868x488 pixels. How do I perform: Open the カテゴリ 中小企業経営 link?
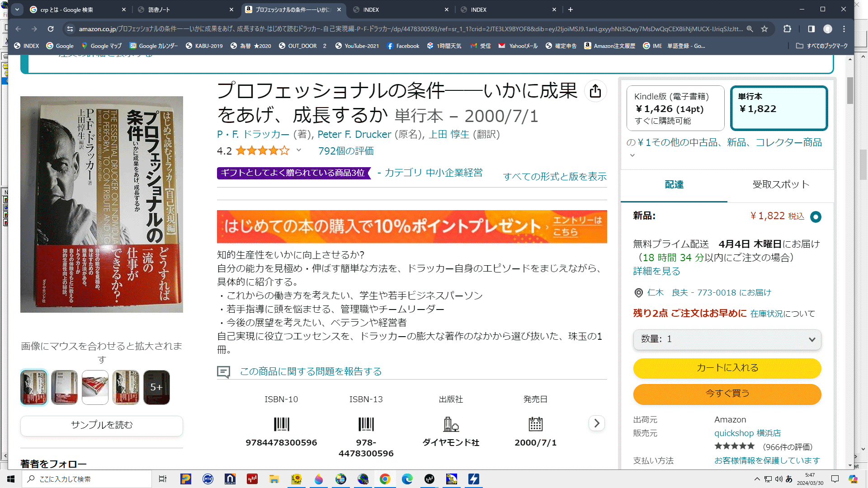[433, 173]
